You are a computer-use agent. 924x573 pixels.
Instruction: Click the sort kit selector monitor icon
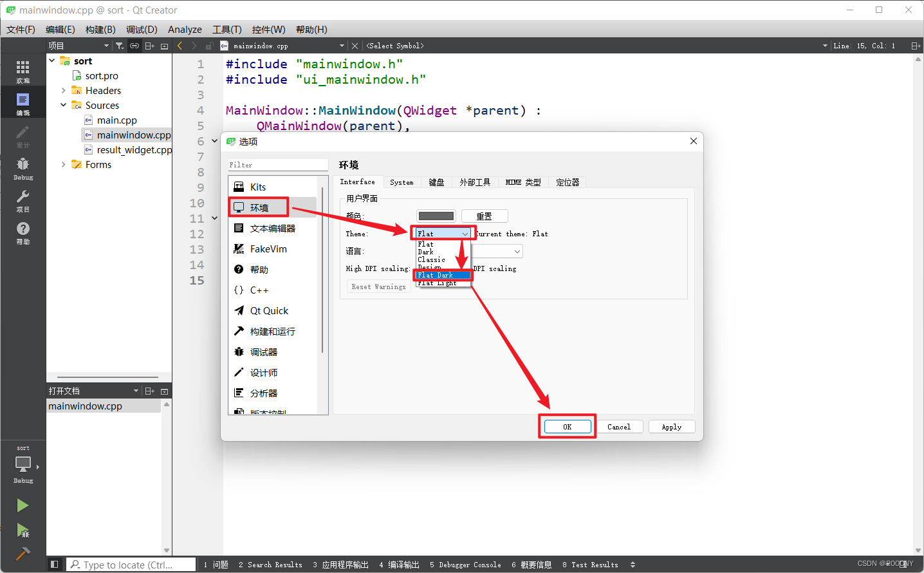tap(23, 464)
